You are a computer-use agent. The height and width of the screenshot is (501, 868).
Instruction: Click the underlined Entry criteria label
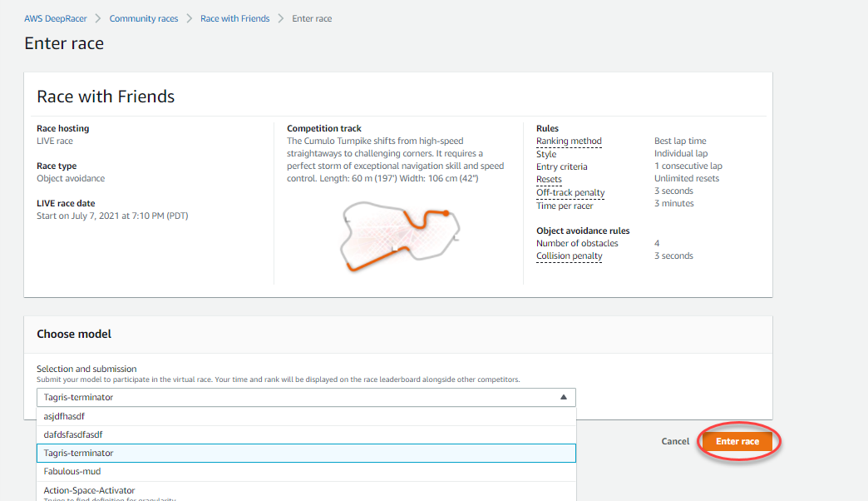[x=561, y=166]
